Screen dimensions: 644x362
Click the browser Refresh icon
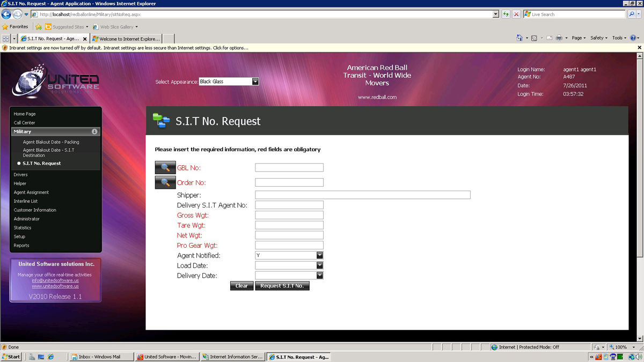(506, 14)
